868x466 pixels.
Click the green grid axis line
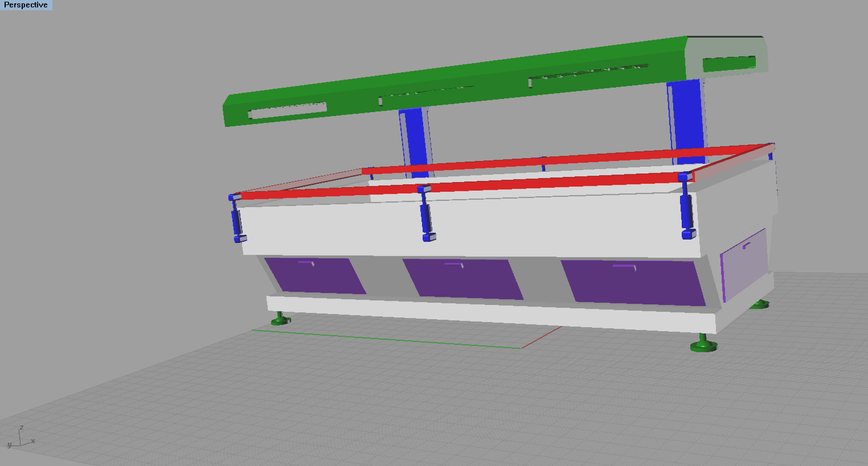coord(388,339)
